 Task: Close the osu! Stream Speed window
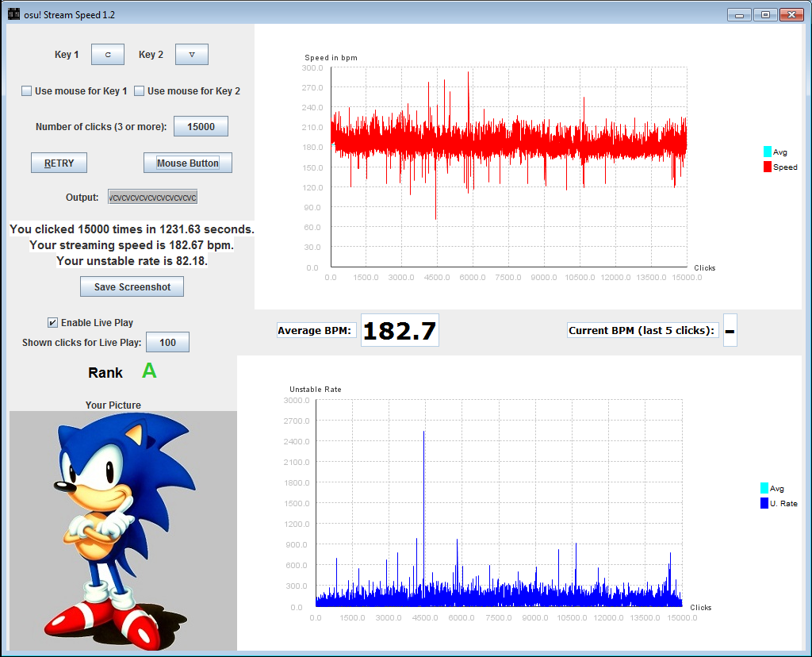tap(791, 15)
